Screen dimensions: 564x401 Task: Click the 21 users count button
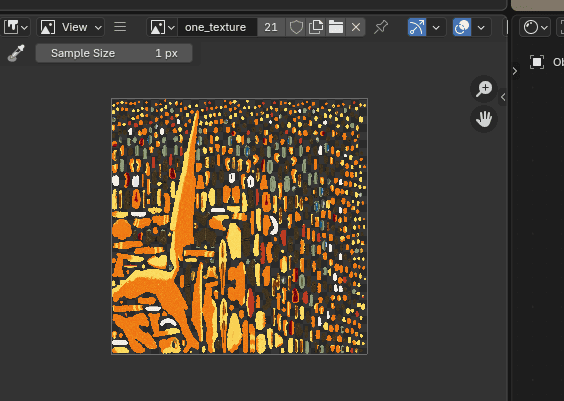pos(271,27)
